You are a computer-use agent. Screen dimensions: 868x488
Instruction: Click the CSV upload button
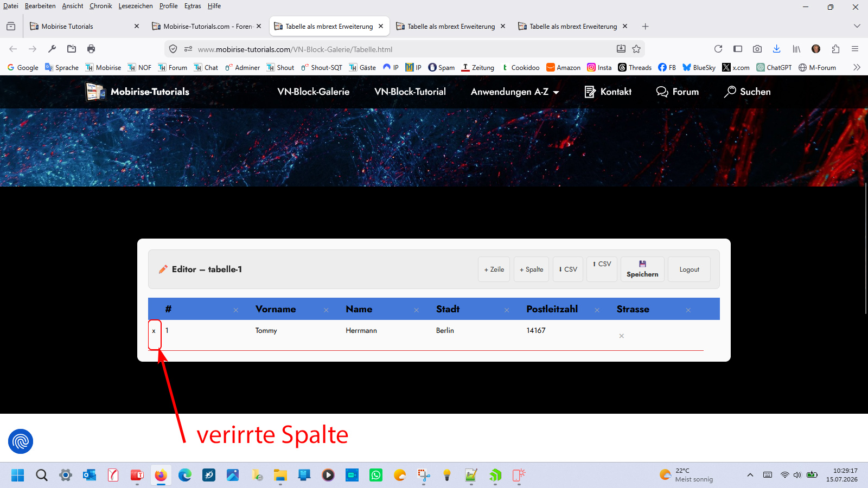tap(602, 264)
